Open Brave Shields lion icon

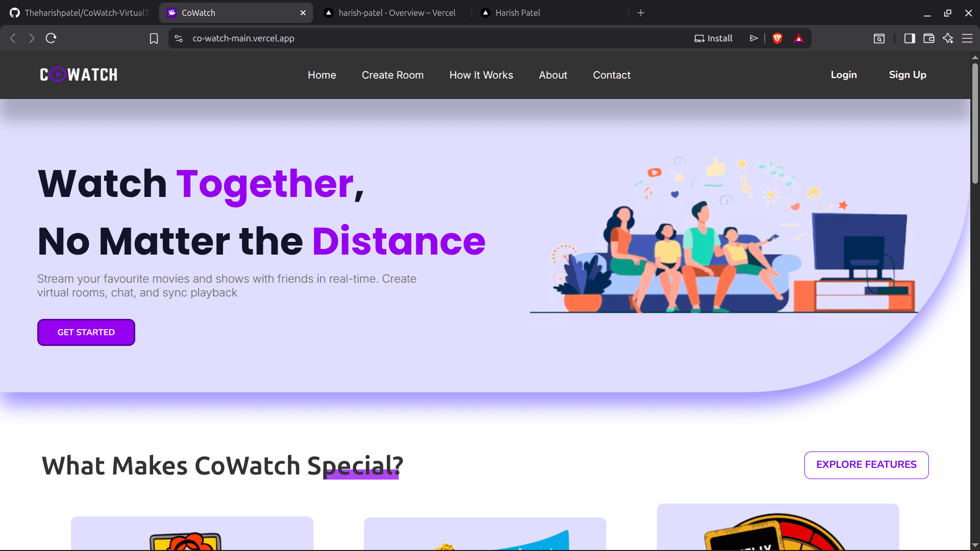pyautogui.click(x=777, y=38)
